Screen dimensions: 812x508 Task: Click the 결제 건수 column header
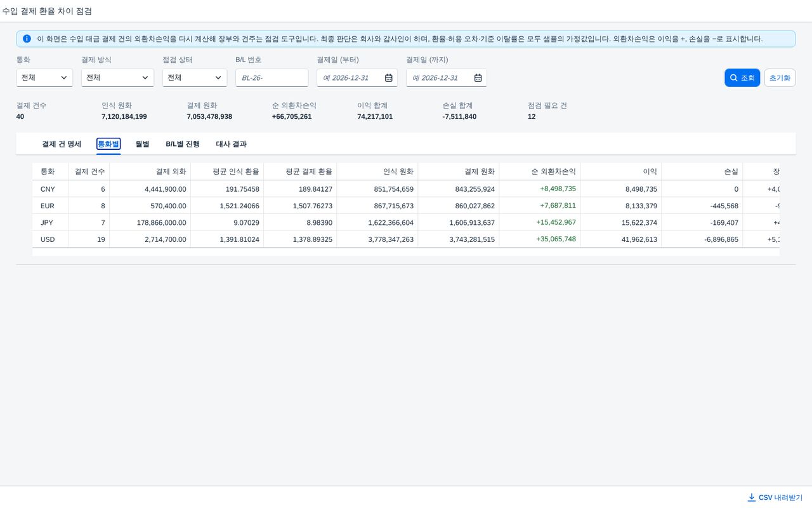(x=89, y=171)
